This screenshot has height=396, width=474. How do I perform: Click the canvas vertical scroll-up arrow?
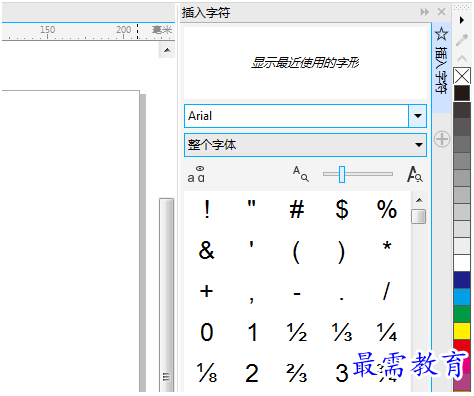(167, 50)
